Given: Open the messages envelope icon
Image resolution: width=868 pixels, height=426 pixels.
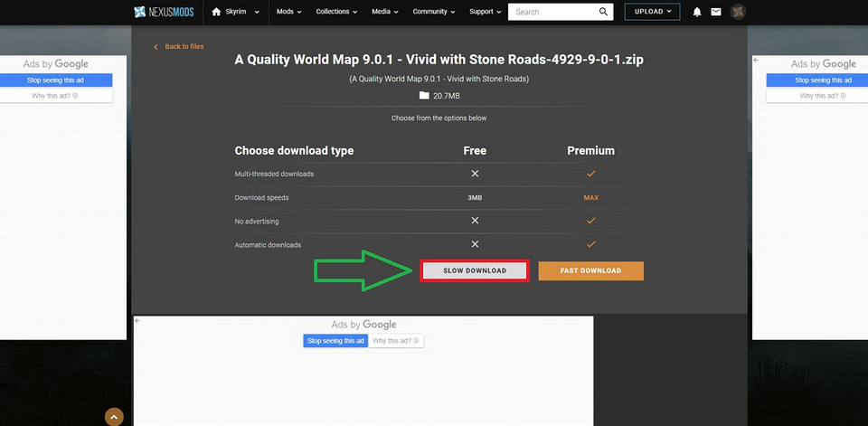Looking at the screenshot, I should pyautogui.click(x=716, y=12).
